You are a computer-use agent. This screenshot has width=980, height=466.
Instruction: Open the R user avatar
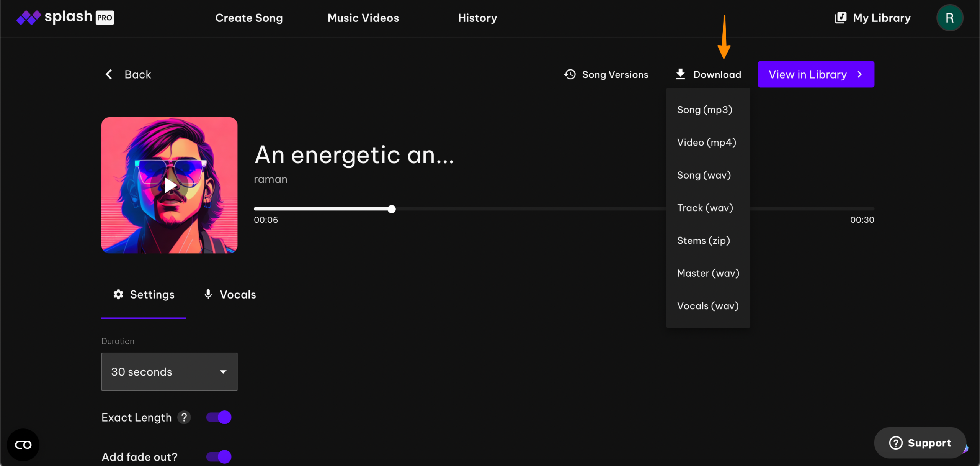tap(949, 18)
